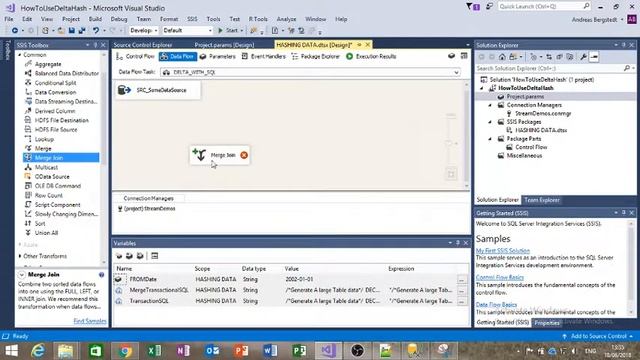640x360 pixels.
Task: Select SRC_SomeDataSource component on canvas
Action: (158, 90)
